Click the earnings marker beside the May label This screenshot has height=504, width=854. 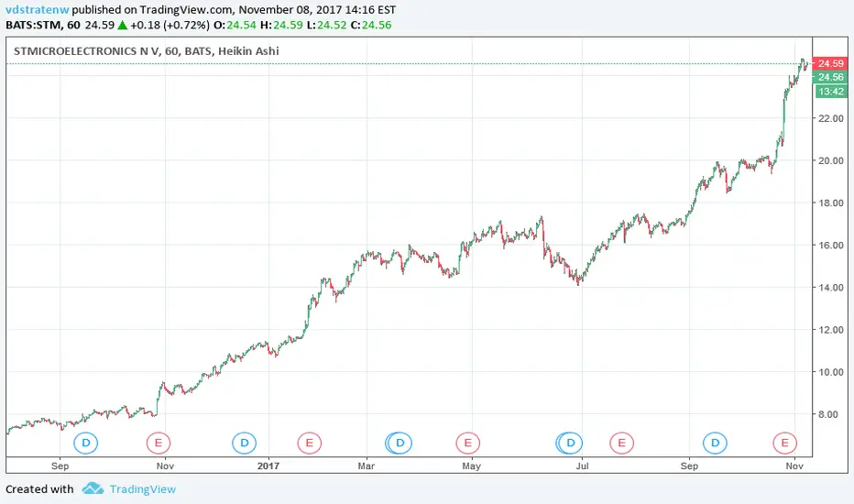(x=468, y=443)
